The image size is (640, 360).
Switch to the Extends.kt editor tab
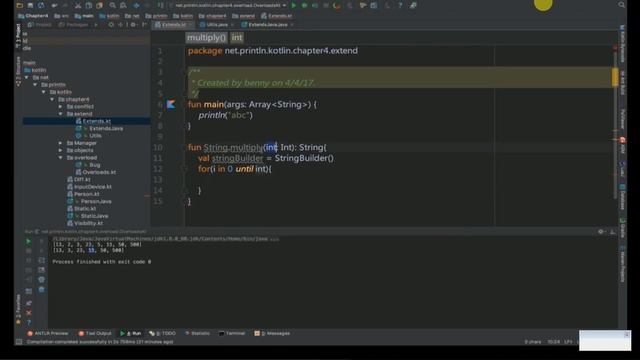(x=173, y=24)
